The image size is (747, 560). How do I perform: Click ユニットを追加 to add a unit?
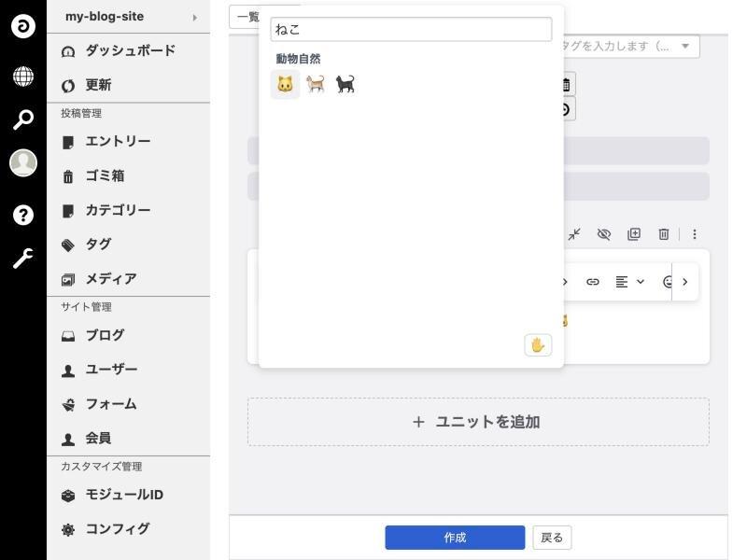tap(478, 422)
